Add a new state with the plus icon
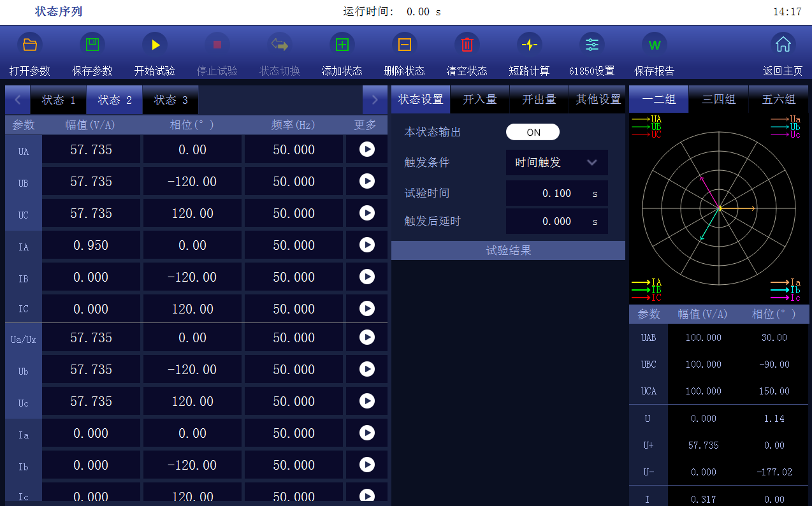Image resolution: width=812 pixels, height=506 pixels. coord(342,45)
